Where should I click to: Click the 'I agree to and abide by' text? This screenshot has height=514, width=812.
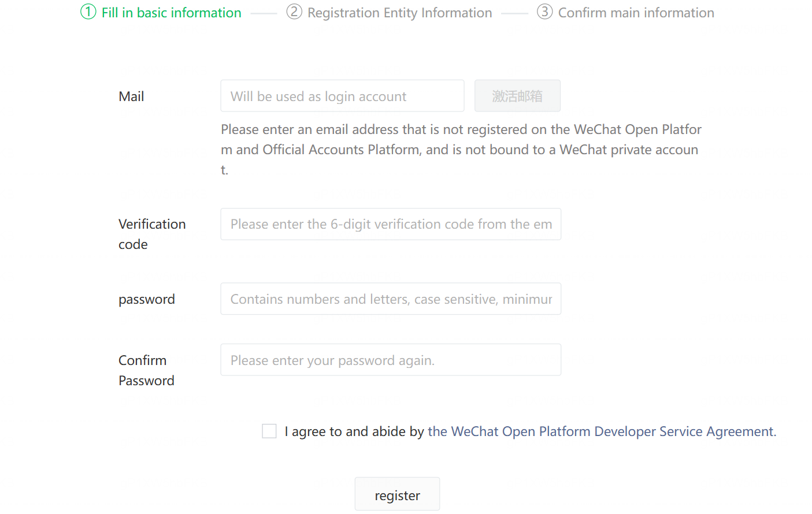point(354,431)
